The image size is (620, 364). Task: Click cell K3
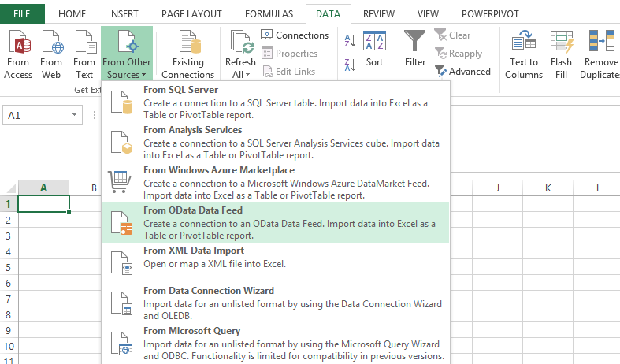pyautogui.click(x=548, y=236)
